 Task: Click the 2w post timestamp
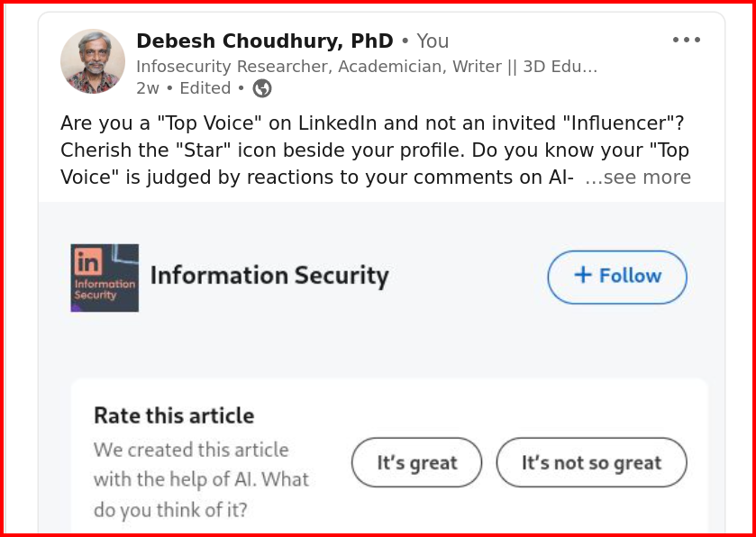[148, 88]
